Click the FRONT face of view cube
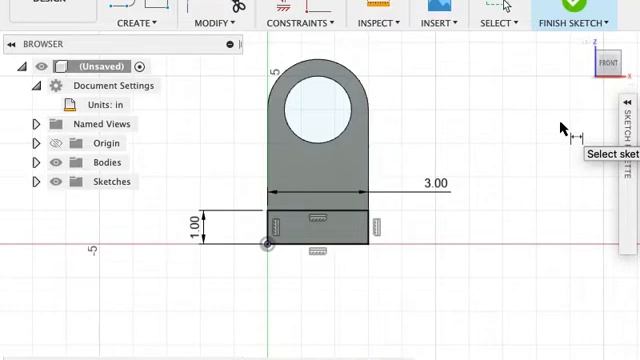The image size is (640, 360). click(608, 63)
